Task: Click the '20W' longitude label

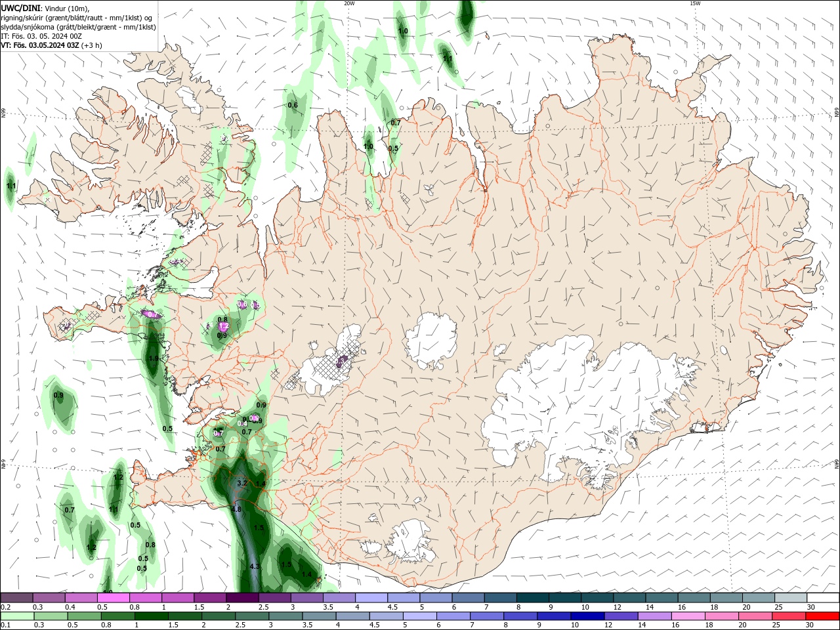Action: pos(349,3)
